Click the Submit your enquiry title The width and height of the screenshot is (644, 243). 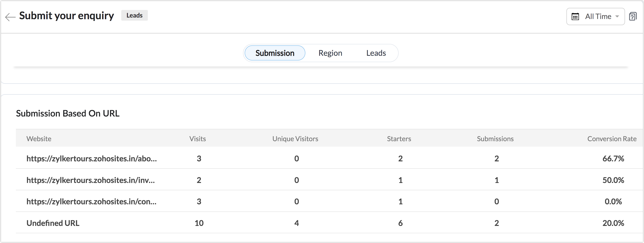click(x=66, y=15)
